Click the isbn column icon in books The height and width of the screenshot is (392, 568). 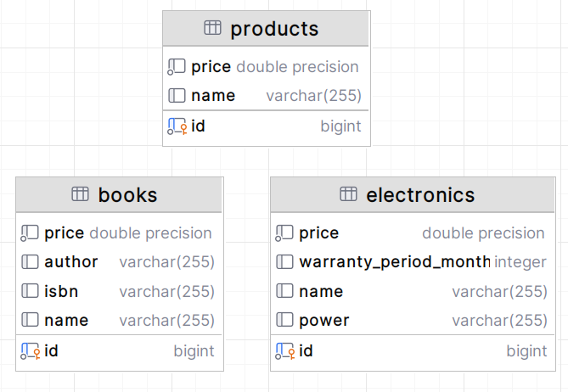30,291
